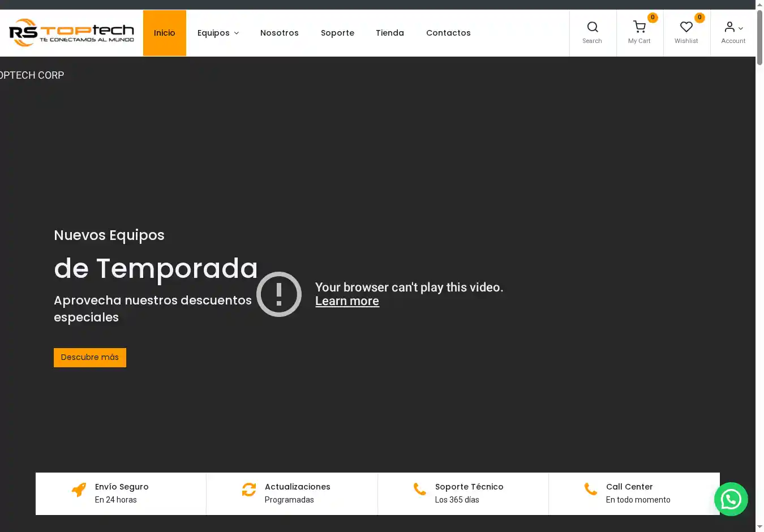Expand the Equipos dropdown menu

(218, 33)
